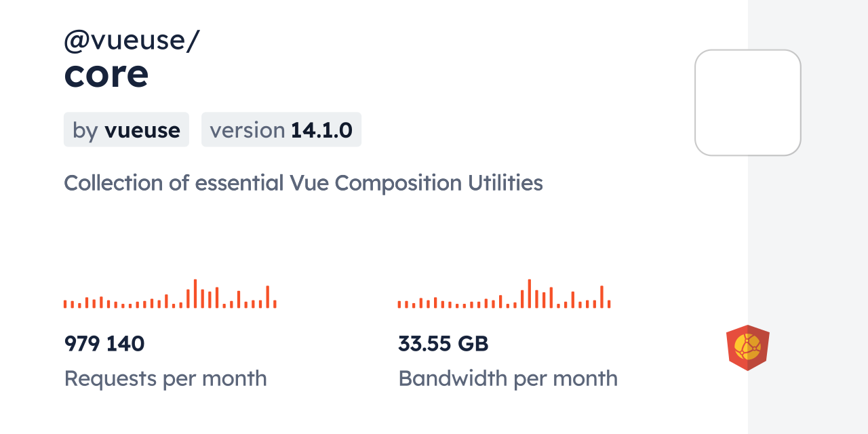Open the 'by vueuse' author badge
Screen dimensions: 868x434
[126, 130]
